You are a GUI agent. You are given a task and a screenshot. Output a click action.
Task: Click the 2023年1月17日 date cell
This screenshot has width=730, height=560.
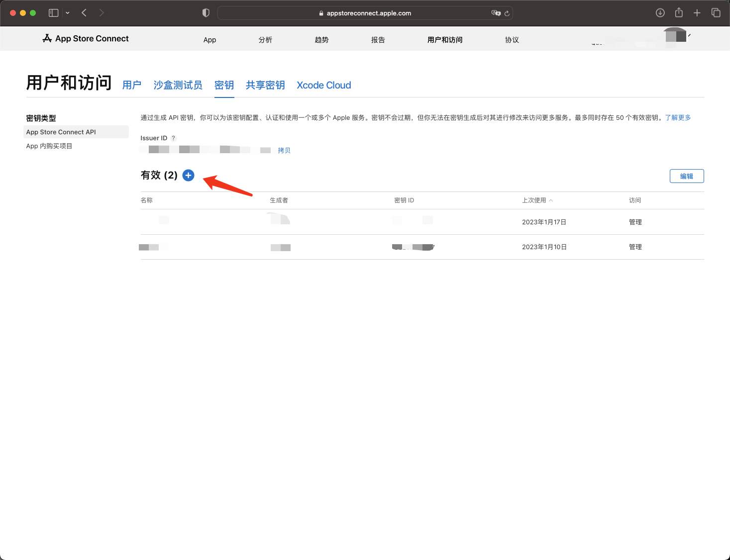[544, 222]
